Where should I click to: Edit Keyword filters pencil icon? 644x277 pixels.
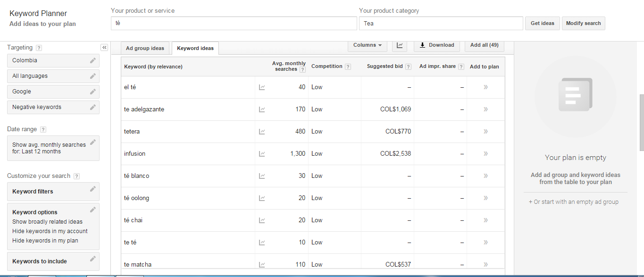(93, 189)
